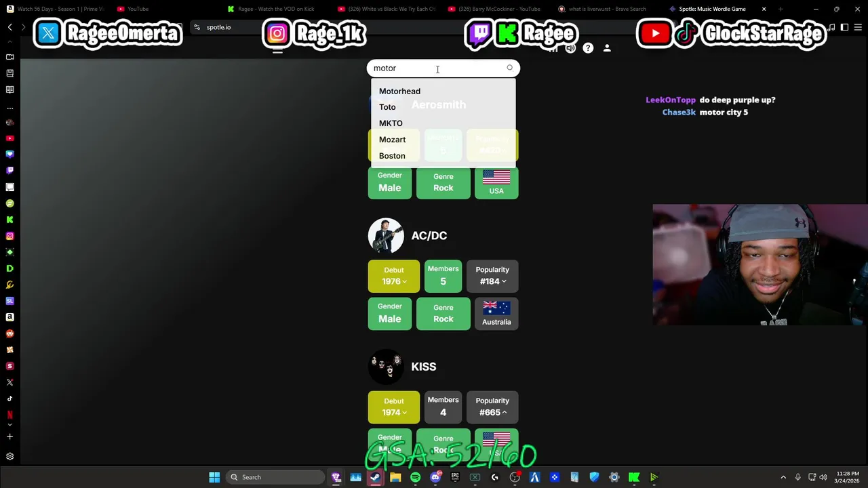Open TikTok from the browser sidebar
This screenshot has height=488, width=868.
[9, 399]
